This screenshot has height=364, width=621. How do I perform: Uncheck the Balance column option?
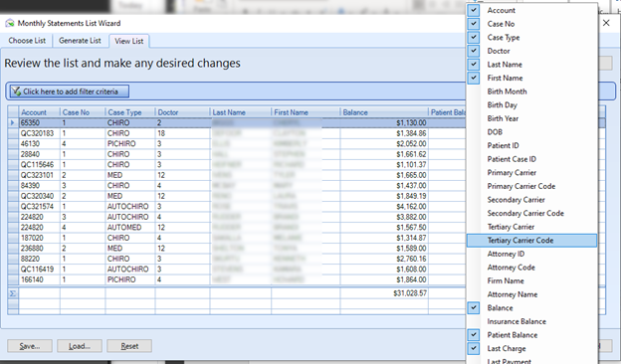tap(474, 308)
